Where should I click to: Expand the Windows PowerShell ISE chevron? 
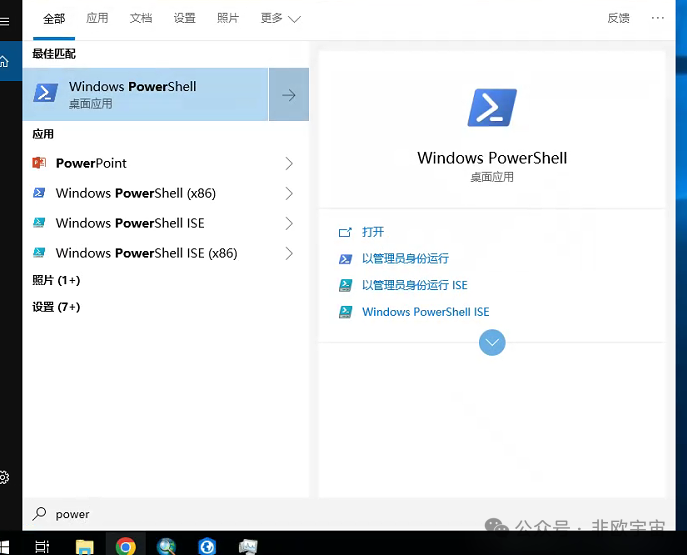pos(289,223)
